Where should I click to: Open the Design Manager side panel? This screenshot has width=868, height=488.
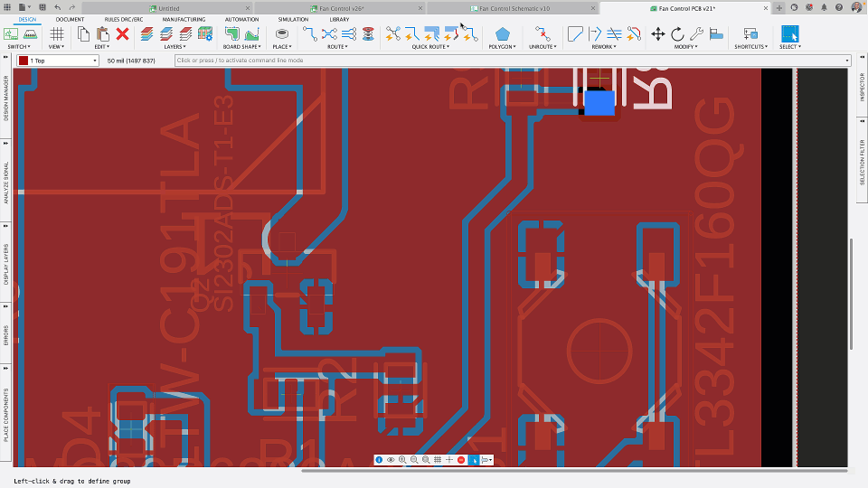(x=5, y=98)
